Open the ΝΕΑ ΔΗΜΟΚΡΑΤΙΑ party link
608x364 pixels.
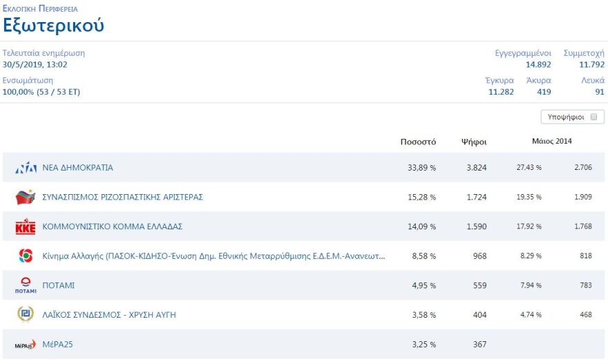[x=77, y=168]
